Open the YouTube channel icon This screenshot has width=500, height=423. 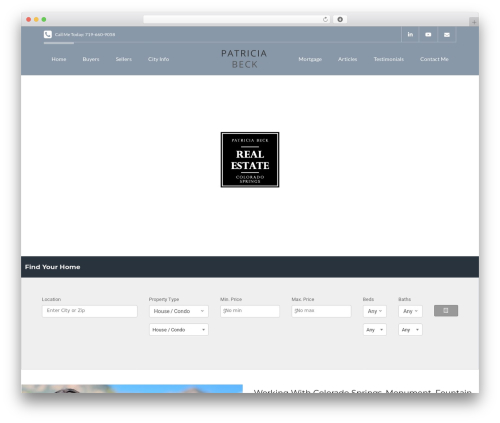tap(428, 34)
